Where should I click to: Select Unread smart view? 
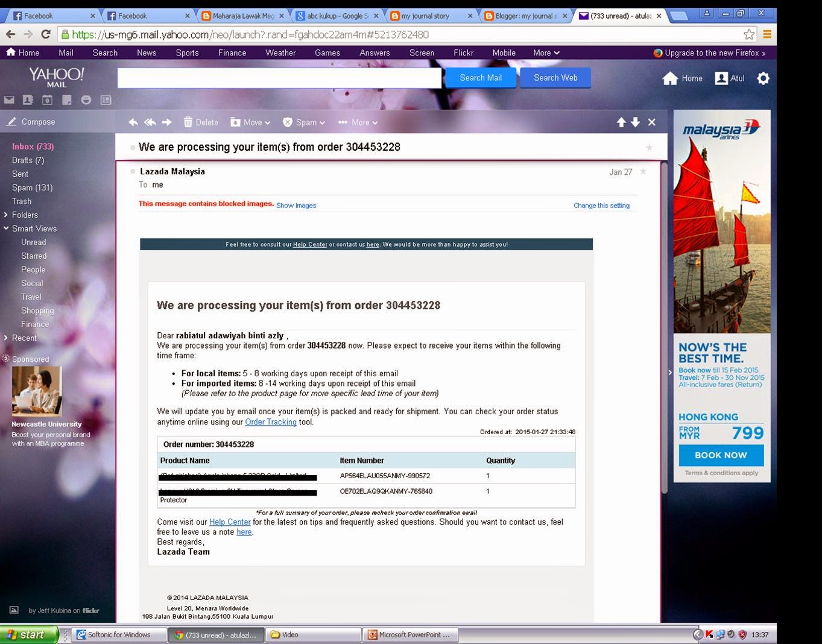33,242
